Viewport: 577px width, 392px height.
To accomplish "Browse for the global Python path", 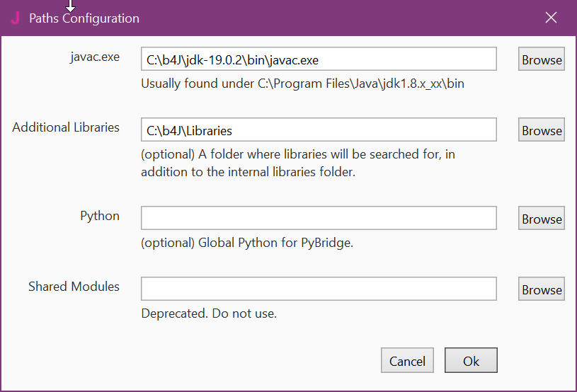I will (x=542, y=218).
